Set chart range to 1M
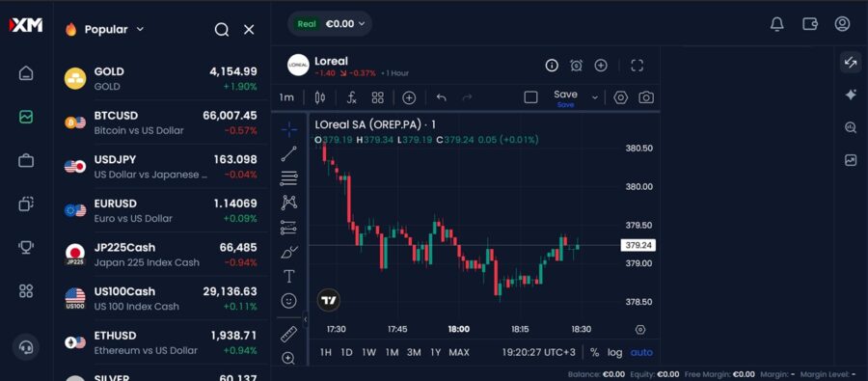 pyautogui.click(x=392, y=352)
